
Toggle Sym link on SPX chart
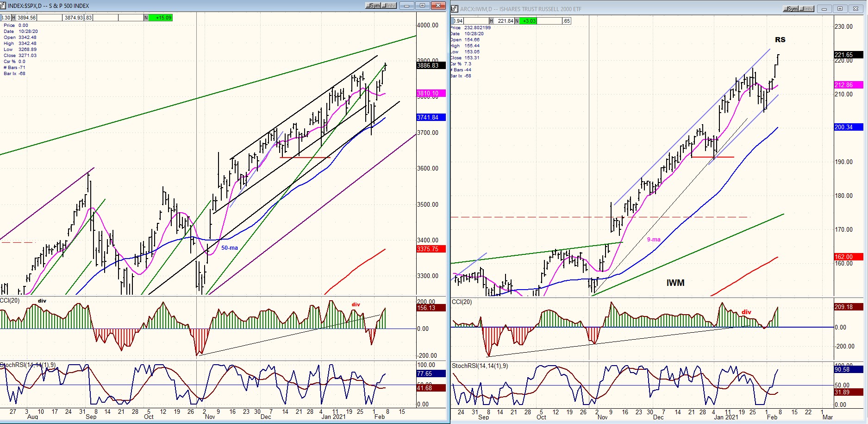click(373, 6)
